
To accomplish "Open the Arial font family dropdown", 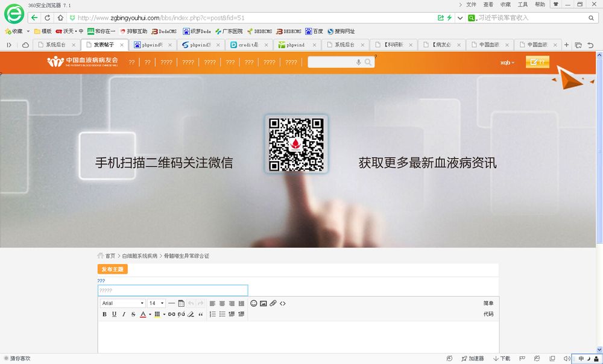I will click(x=122, y=303).
